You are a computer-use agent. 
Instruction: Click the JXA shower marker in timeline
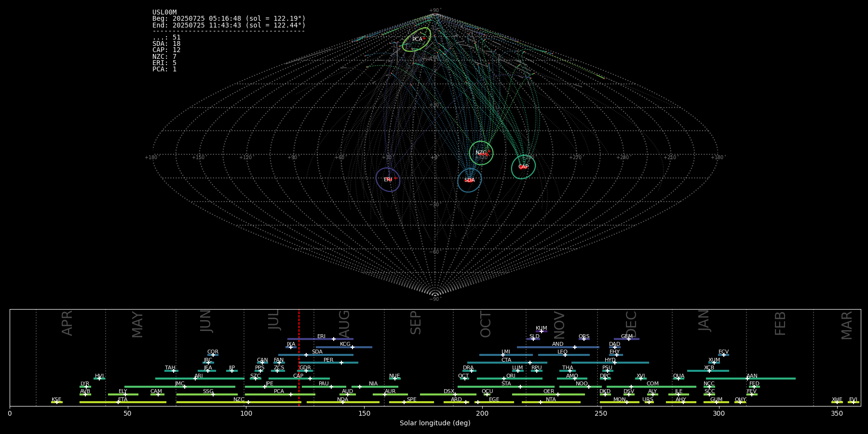[x=291, y=347]
